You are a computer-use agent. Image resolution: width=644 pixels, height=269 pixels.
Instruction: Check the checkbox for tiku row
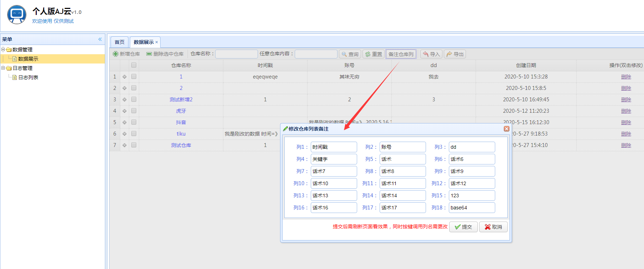(134, 133)
